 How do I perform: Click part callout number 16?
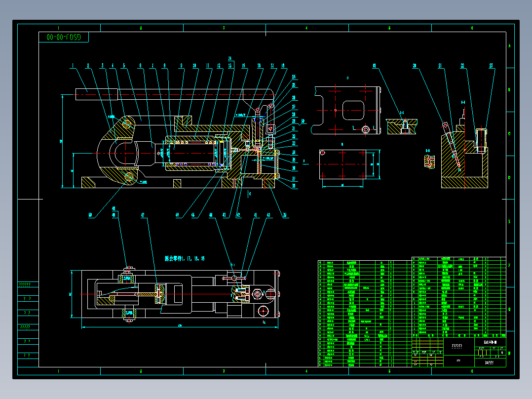click(x=259, y=66)
